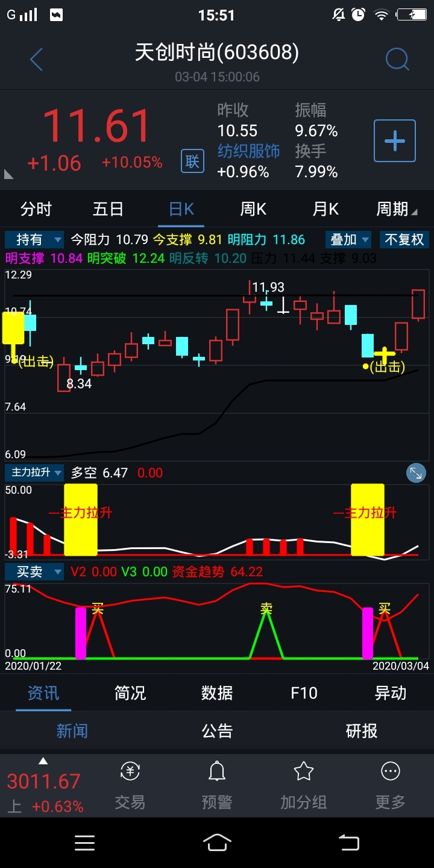This screenshot has width=434, height=868.
Task: Tap the 换手 7.99% turnover value
Action: (x=316, y=172)
